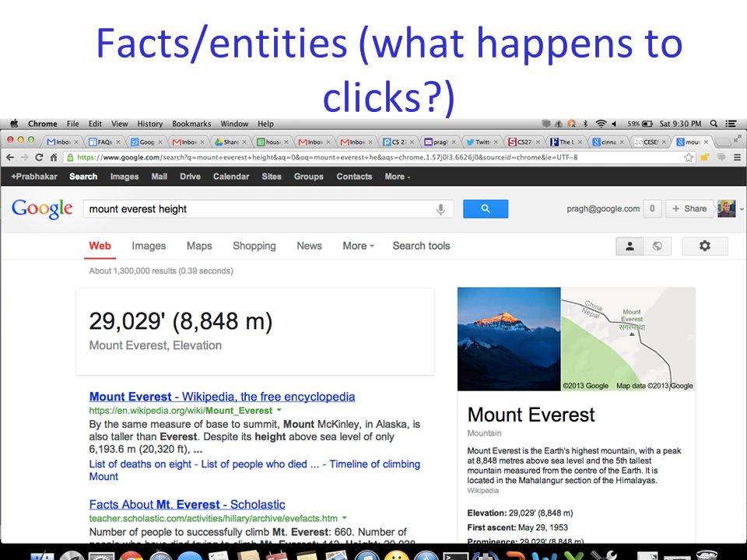Open the File menu
Viewport: 747px width, 560px height.
(x=73, y=124)
